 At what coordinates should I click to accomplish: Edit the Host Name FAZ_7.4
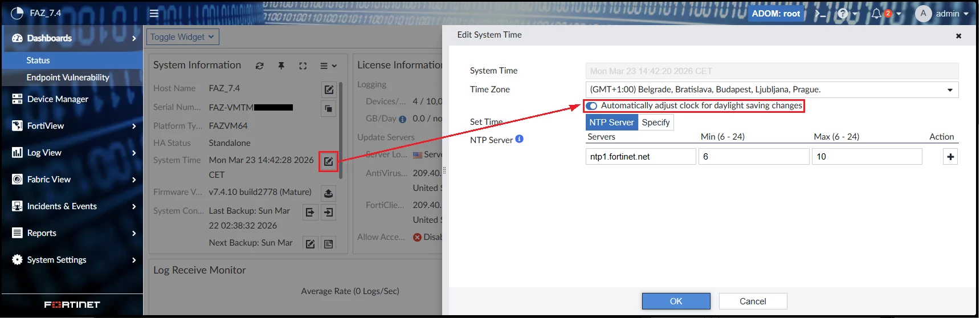coord(329,89)
